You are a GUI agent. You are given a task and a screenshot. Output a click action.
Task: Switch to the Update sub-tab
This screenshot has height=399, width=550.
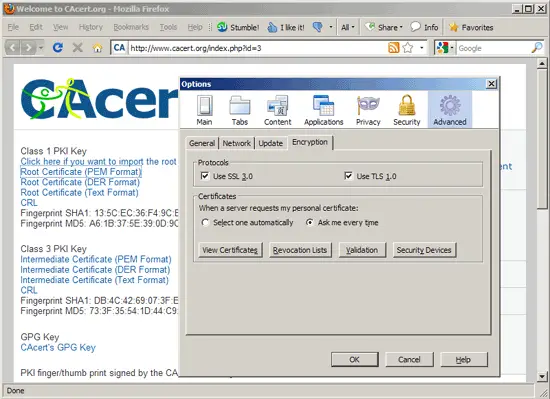click(x=270, y=143)
